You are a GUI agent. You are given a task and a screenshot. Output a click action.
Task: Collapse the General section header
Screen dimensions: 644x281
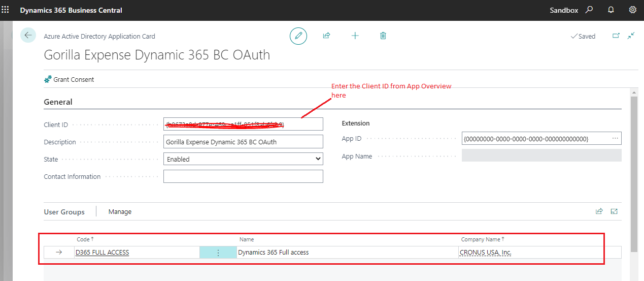click(58, 102)
